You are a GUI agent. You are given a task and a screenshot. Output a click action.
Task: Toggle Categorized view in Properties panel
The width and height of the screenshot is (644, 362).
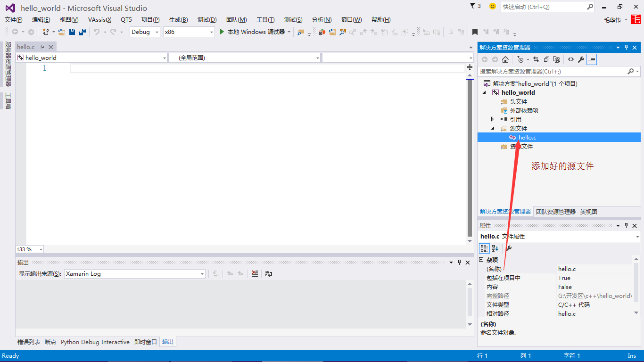(484, 248)
